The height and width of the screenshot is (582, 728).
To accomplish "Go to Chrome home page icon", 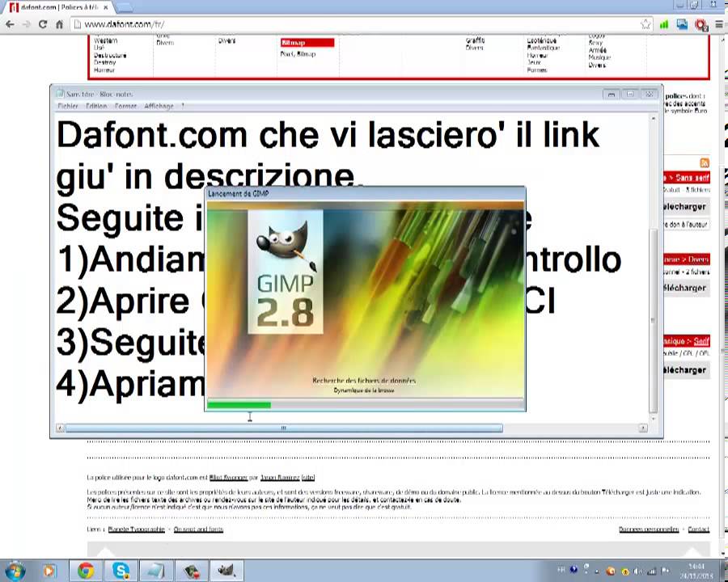I will 59,24.
